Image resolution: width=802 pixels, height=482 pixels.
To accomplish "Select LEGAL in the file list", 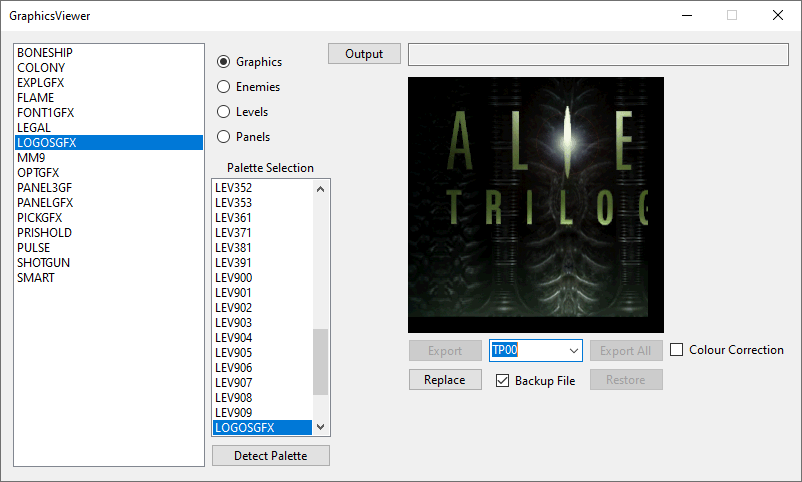I will point(108,128).
